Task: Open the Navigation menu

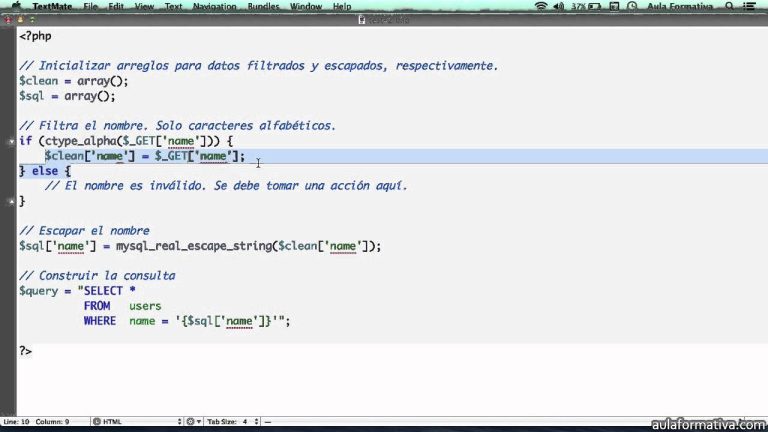Action: point(215,6)
